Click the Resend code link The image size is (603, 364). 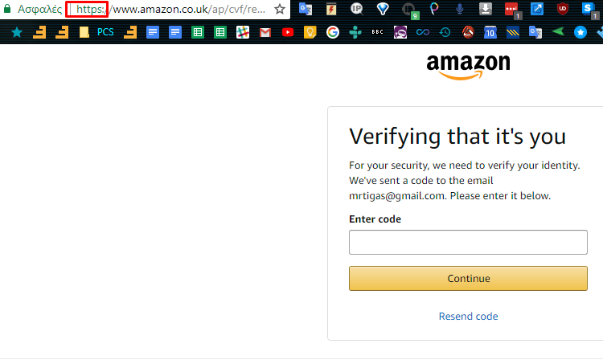click(468, 316)
